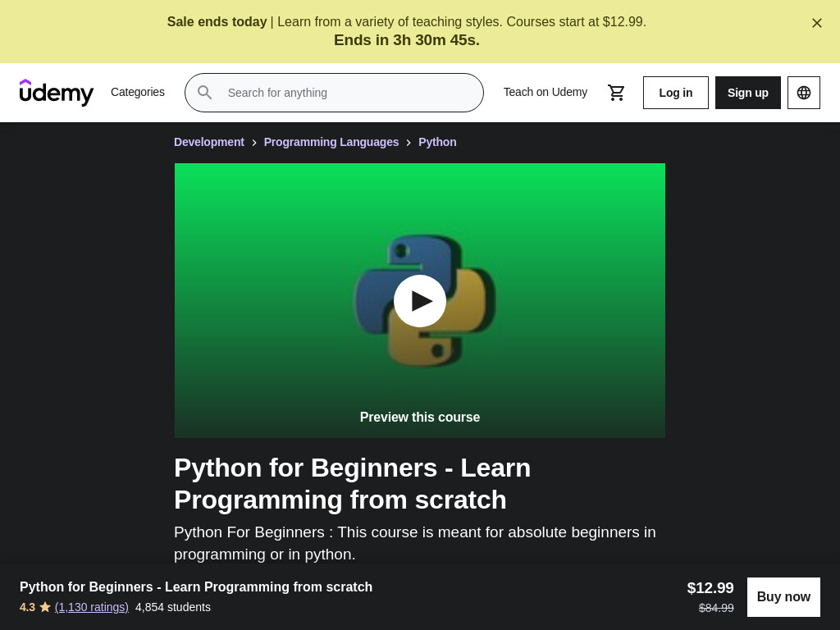This screenshot has height=630, width=840.
Task: Go to Development breadcrumb
Action: point(209,142)
